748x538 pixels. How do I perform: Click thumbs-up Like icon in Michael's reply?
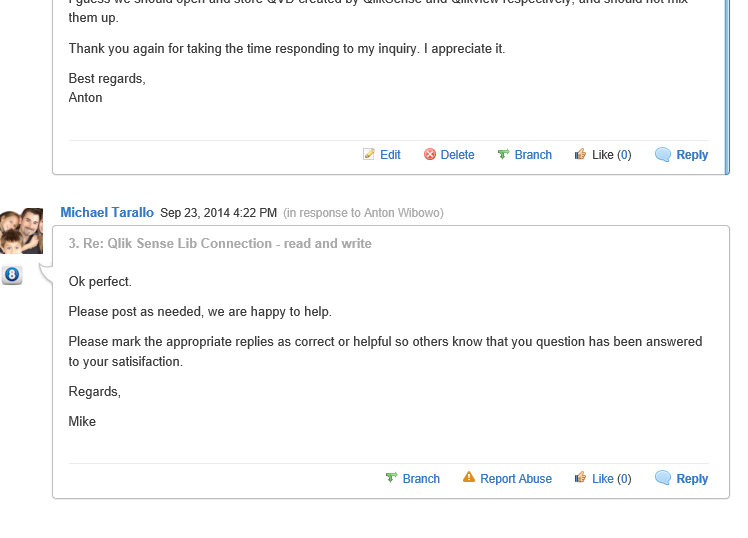[580, 479]
